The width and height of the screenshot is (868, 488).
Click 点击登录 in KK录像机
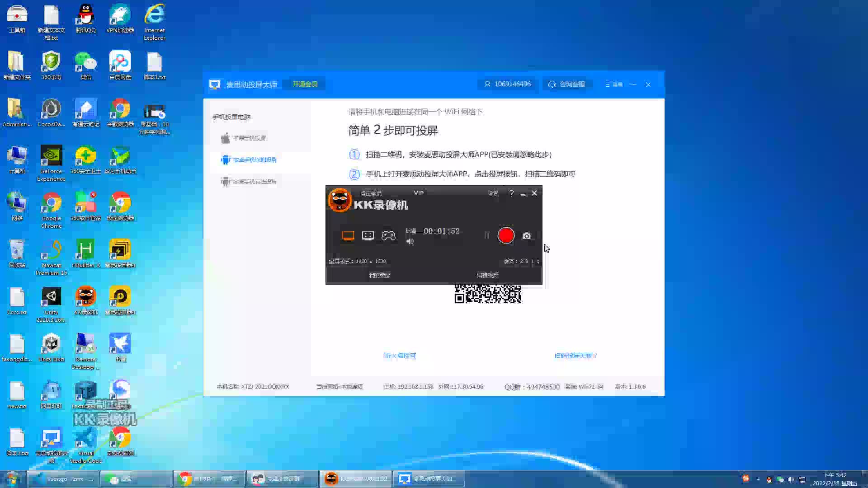(x=371, y=193)
